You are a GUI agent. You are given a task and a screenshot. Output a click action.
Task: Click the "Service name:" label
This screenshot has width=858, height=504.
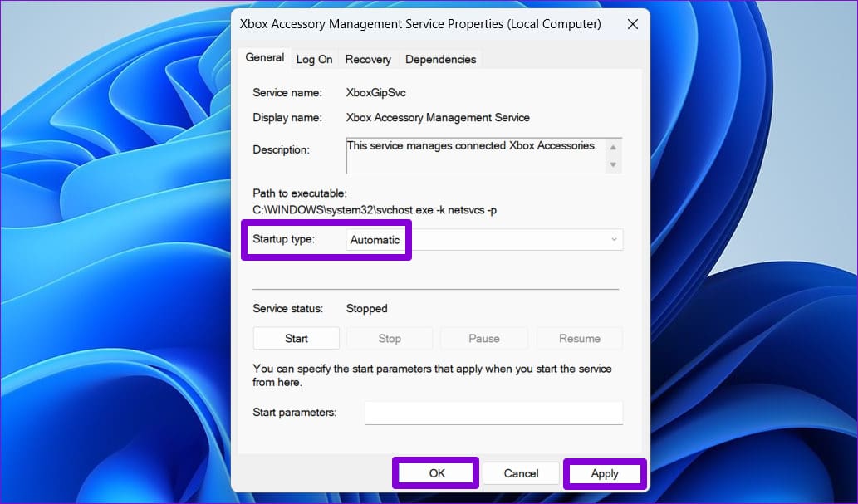287,92
